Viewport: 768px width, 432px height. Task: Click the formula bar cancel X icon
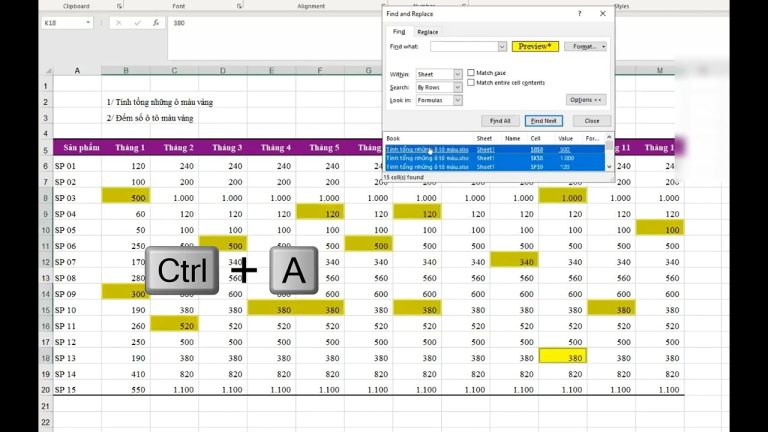(119, 23)
